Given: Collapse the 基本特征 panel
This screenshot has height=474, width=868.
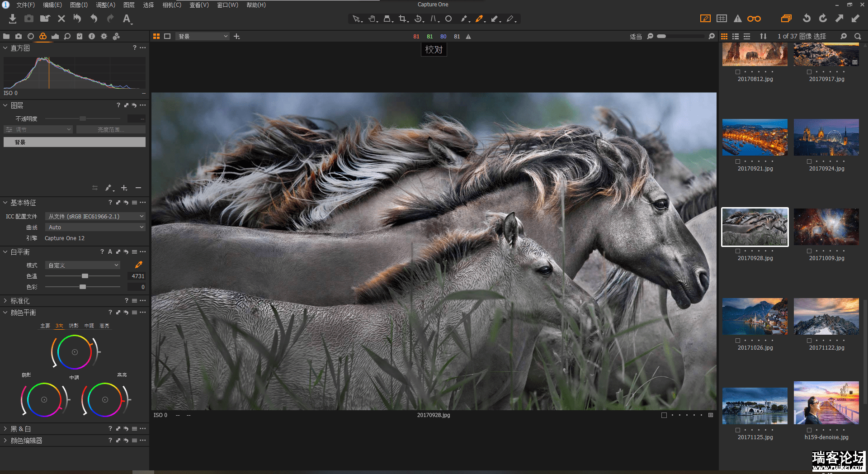Looking at the screenshot, I should tap(5, 203).
